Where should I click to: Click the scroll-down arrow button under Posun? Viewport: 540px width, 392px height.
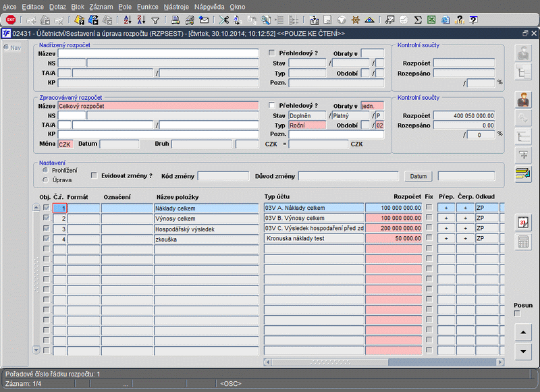click(x=522, y=352)
